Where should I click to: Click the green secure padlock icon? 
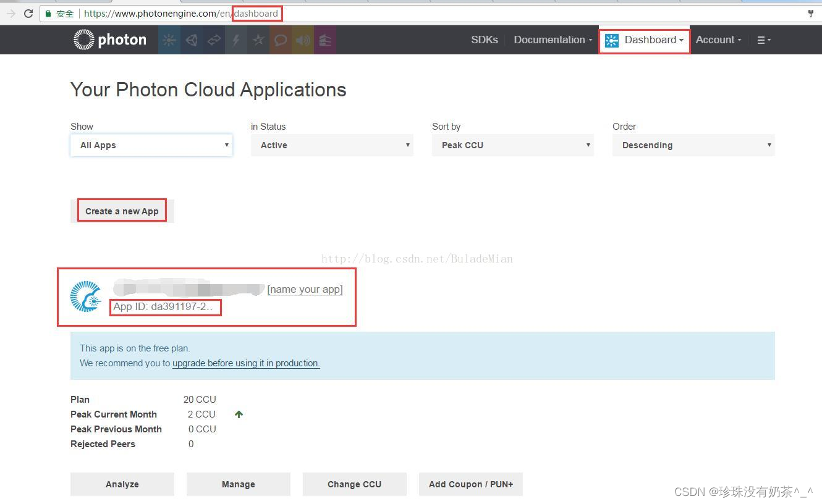tap(48, 13)
